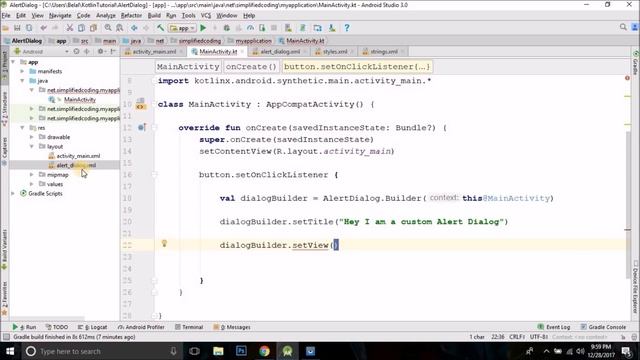The width and height of the screenshot is (640, 360).
Task: Click the Project panel settings gear
Action: coord(100,51)
